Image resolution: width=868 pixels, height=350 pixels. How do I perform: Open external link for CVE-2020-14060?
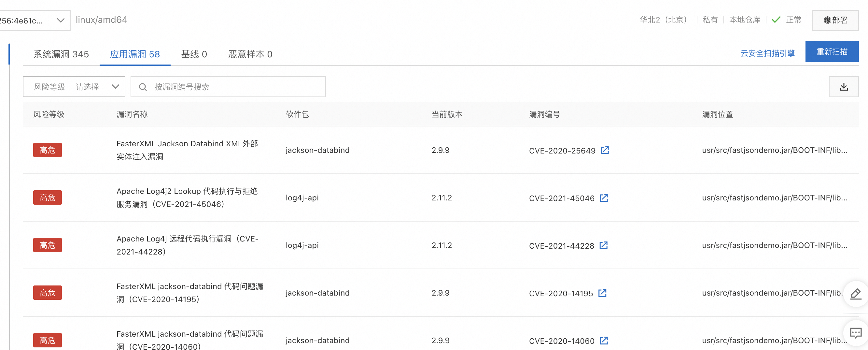(x=604, y=340)
